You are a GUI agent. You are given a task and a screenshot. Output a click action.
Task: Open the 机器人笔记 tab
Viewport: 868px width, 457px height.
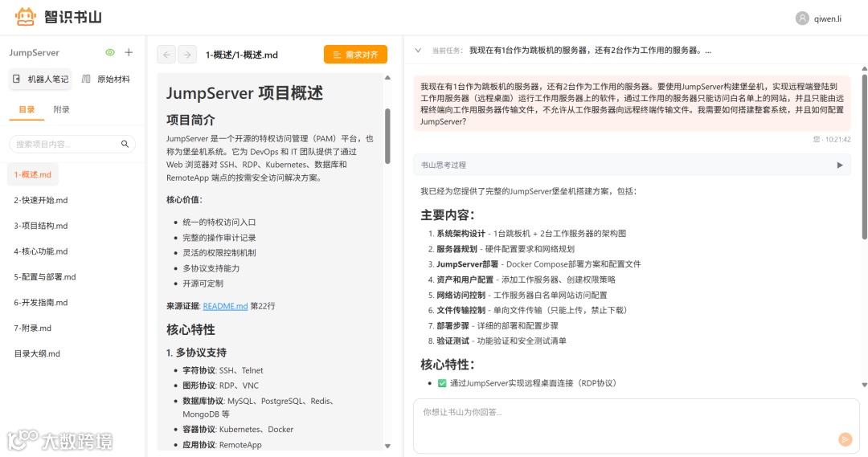(x=41, y=80)
